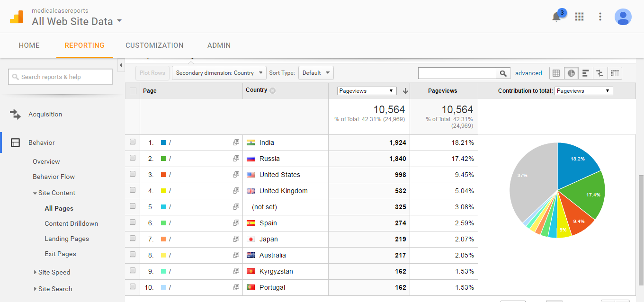Open Contribution to total Pageviews dropdown
644x302 pixels.
click(x=583, y=91)
